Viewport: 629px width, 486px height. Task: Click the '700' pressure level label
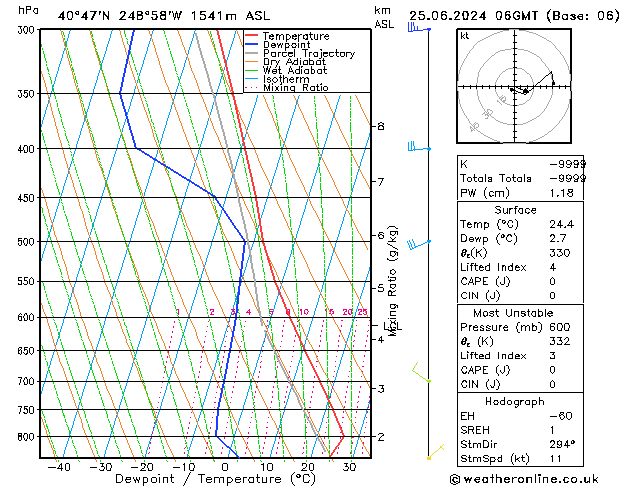[x=28, y=382]
